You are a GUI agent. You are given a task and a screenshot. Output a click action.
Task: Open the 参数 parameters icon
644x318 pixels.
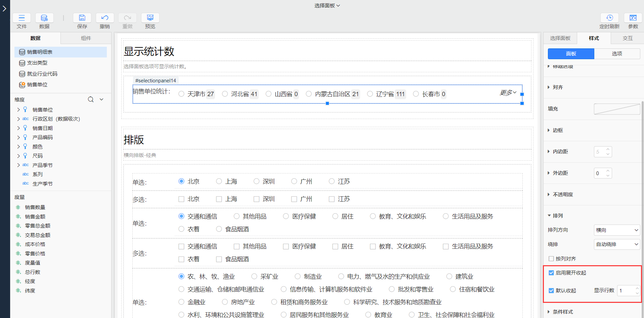click(633, 18)
